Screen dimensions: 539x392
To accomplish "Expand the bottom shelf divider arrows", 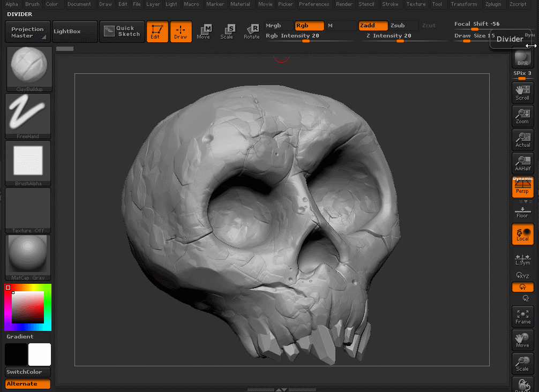I will tap(281, 390).
